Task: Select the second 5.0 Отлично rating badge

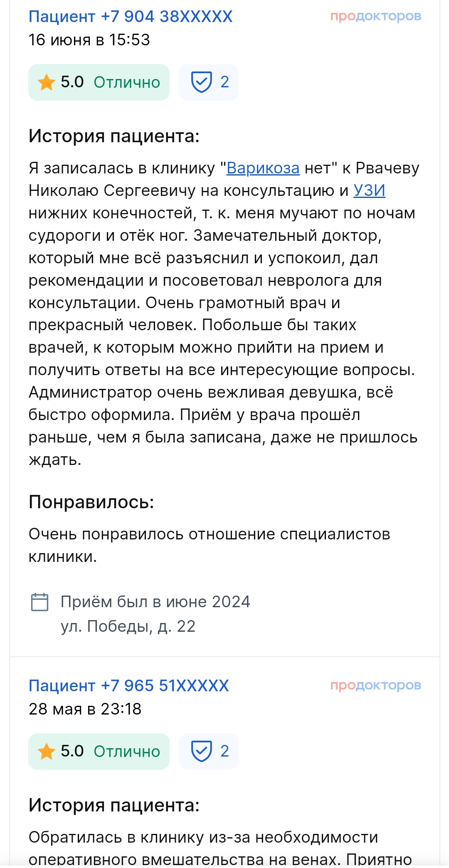Action: tap(99, 752)
